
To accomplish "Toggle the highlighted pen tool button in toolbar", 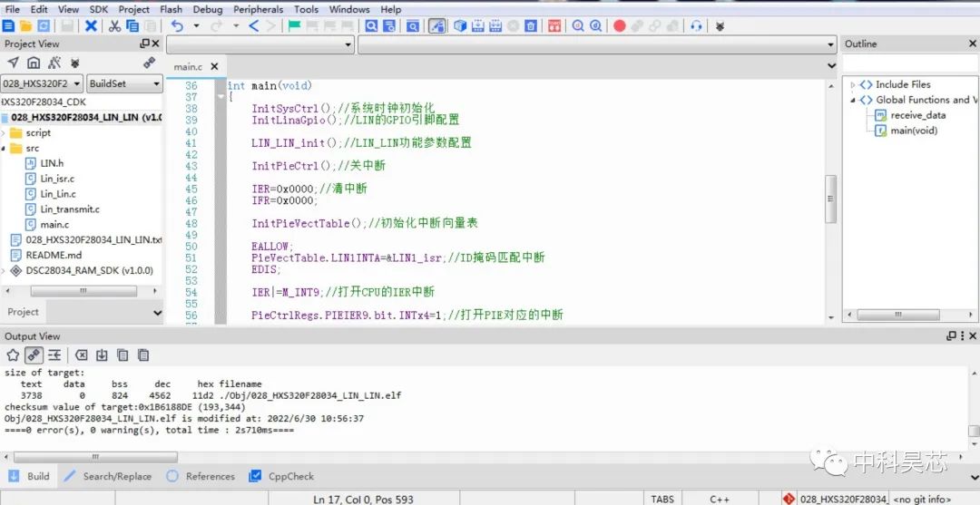I will click(x=437, y=25).
